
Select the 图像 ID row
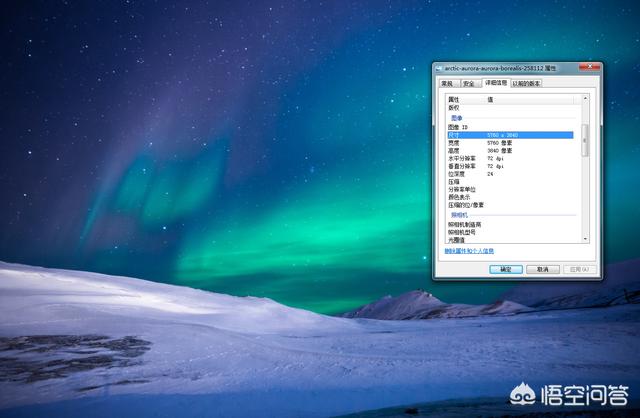point(510,127)
